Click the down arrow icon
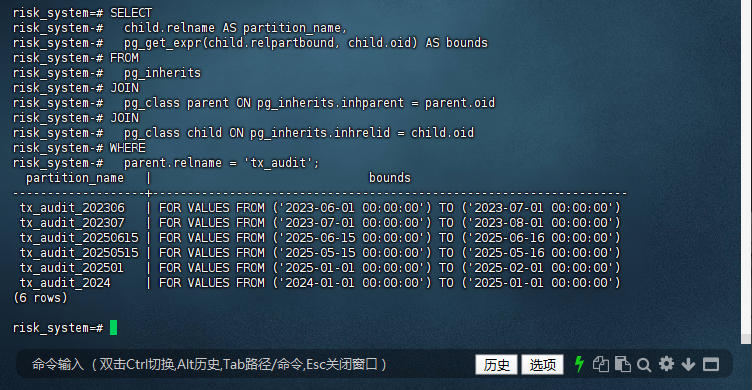The image size is (752, 390). (688, 365)
